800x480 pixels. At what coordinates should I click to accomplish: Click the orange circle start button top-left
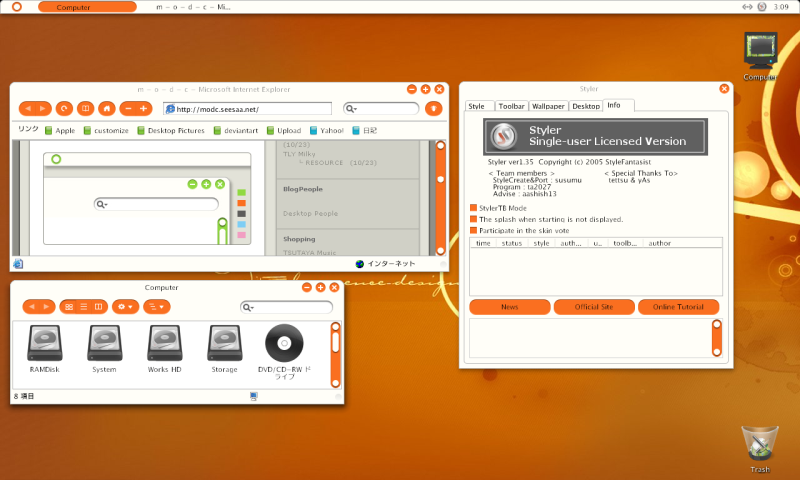coord(17,7)
